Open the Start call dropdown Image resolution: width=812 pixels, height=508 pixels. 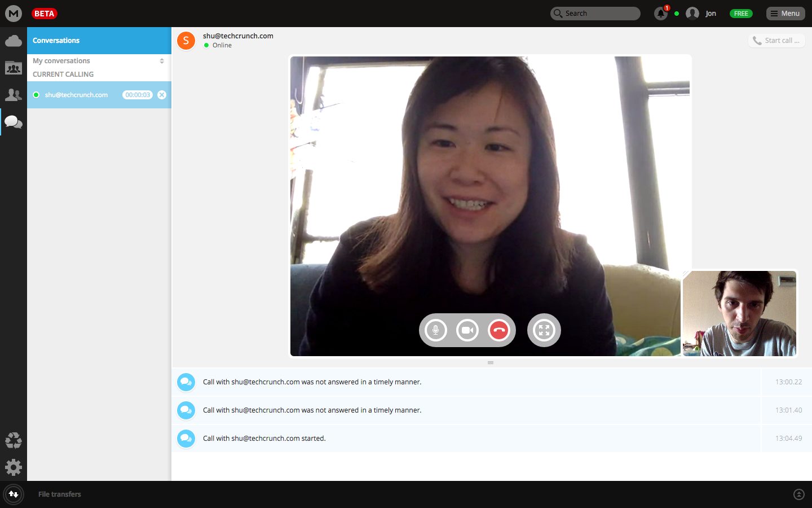coord(776,41)
